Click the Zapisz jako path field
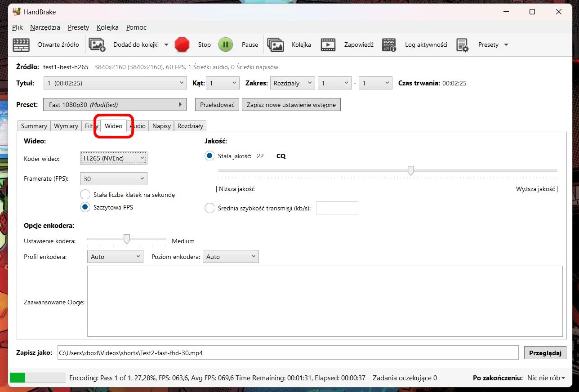 (x=288, y=353)
